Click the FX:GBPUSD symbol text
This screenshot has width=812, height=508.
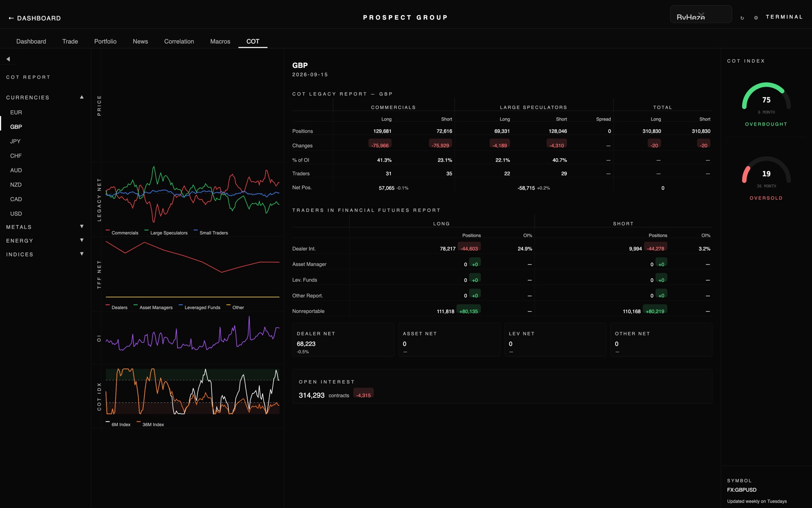[742, 490]
